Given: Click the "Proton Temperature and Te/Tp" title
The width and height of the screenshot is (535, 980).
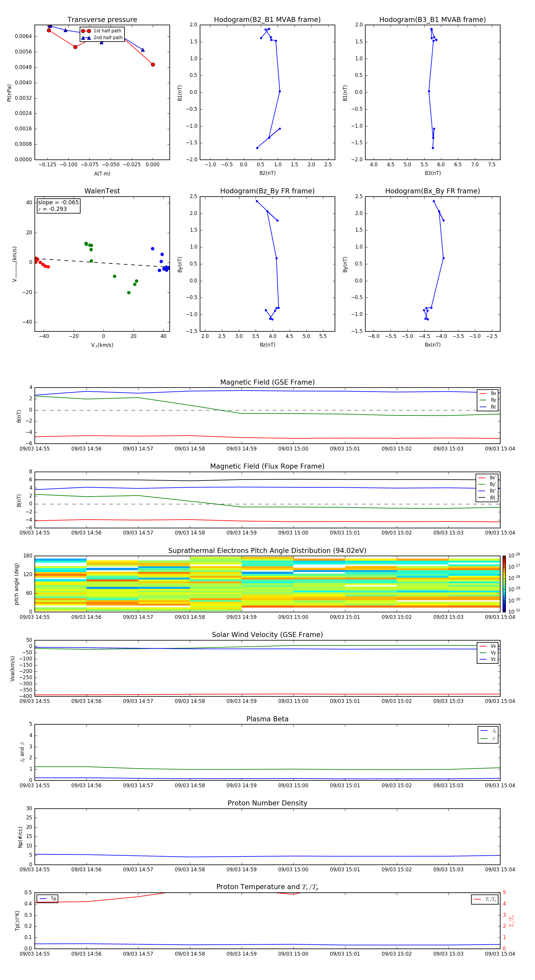Looking at the screenshot, I should (x=267, y=887).
